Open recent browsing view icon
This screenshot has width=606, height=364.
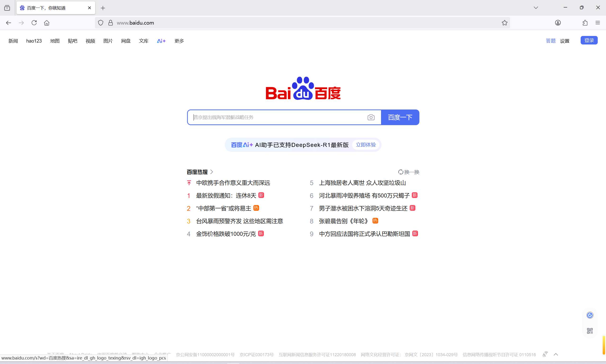point(7,8)
